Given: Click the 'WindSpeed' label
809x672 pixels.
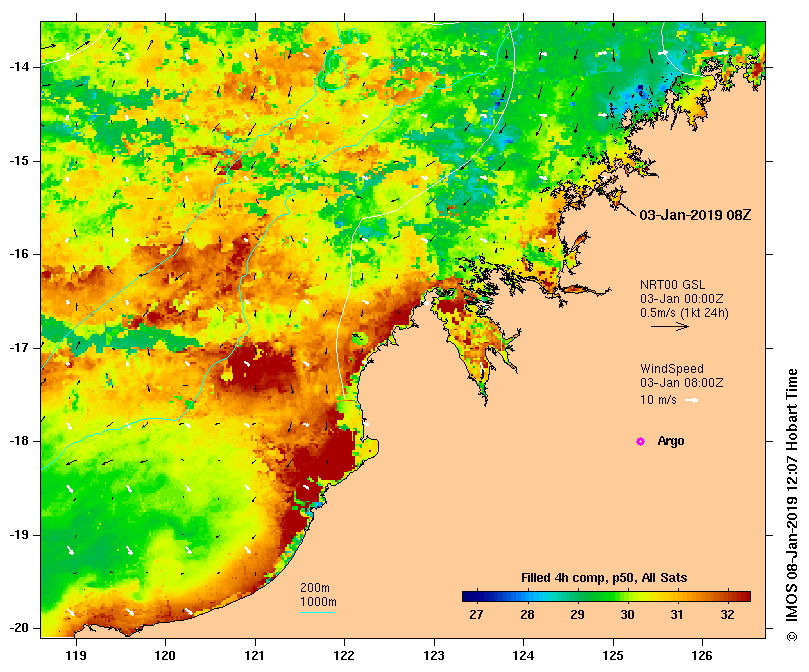Looking at the screenshot, I should point(672,369).
